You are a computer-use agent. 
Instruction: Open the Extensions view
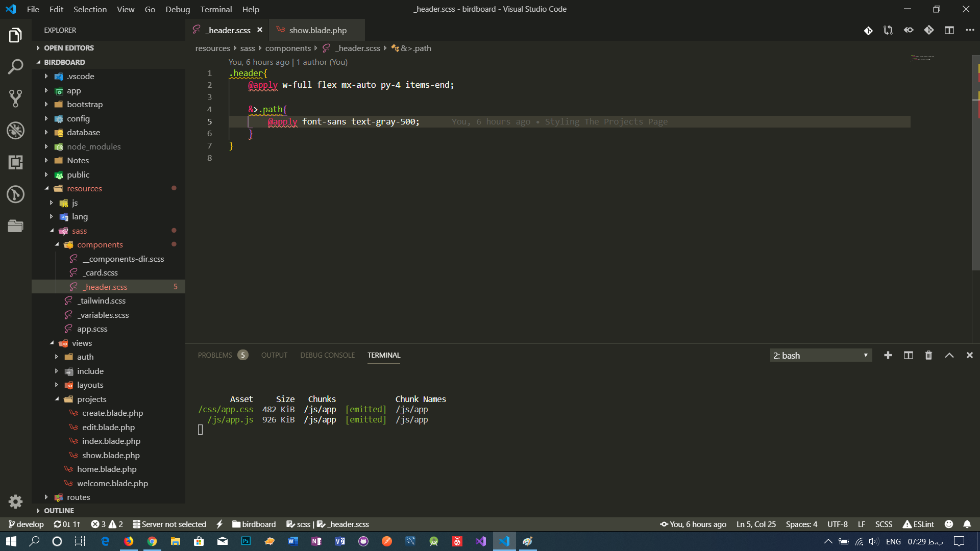[15, 162]
